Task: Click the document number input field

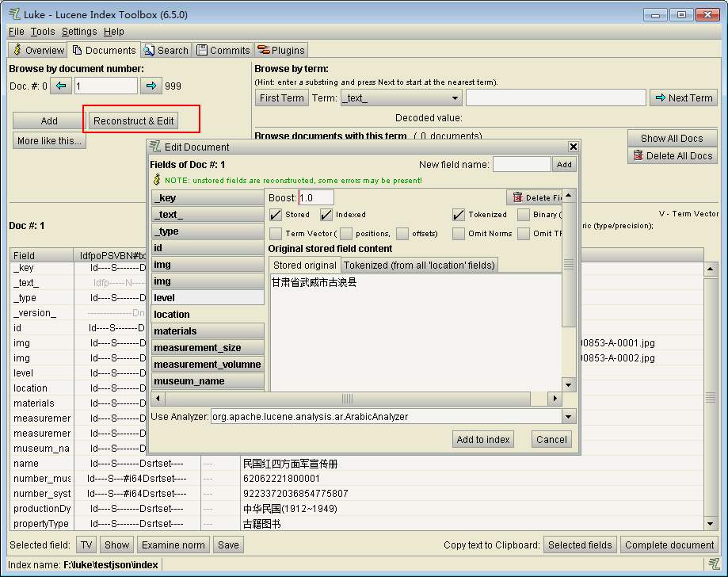Action: [x=106, y=86]
